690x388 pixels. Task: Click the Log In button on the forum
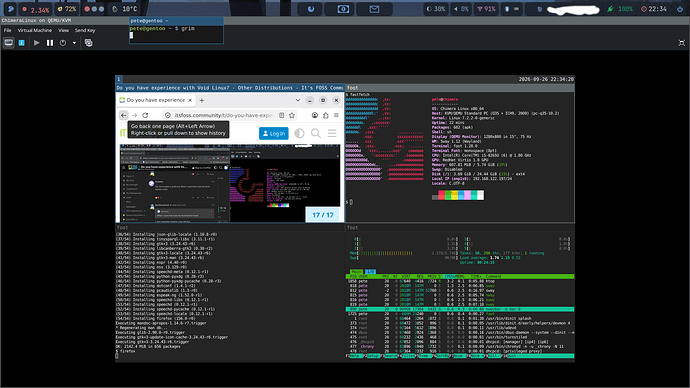point(274,133)
